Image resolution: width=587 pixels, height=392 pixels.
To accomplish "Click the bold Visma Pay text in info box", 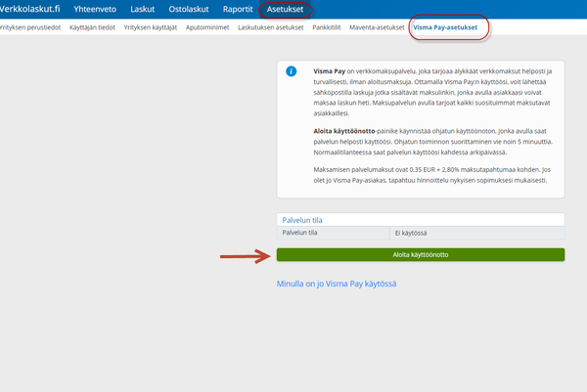I will [x=330, y=71].
